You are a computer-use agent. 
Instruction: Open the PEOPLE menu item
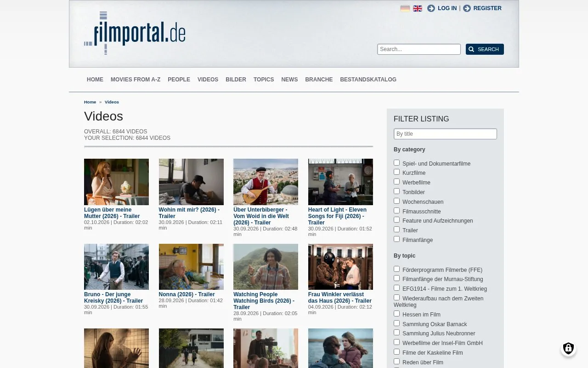click(179, 80)
